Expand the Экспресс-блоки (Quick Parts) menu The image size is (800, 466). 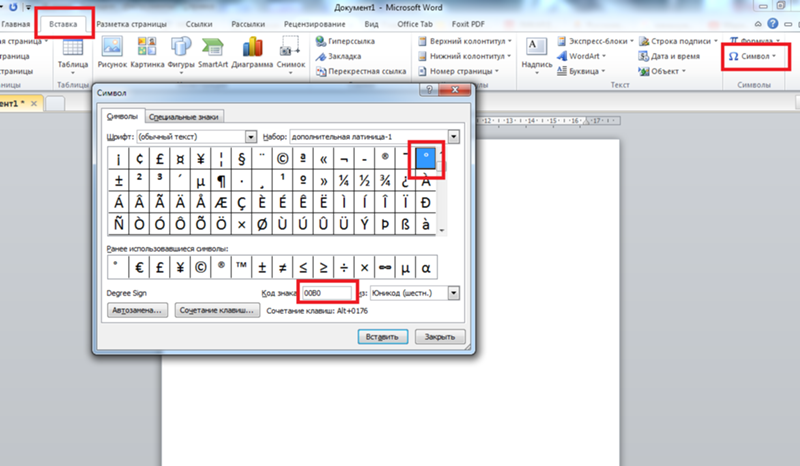point(595,41)
